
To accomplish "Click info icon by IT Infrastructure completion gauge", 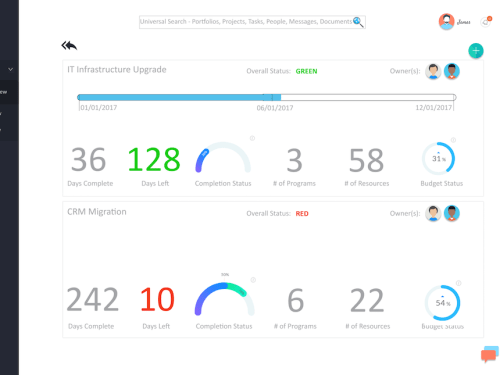I will [252, 138].
